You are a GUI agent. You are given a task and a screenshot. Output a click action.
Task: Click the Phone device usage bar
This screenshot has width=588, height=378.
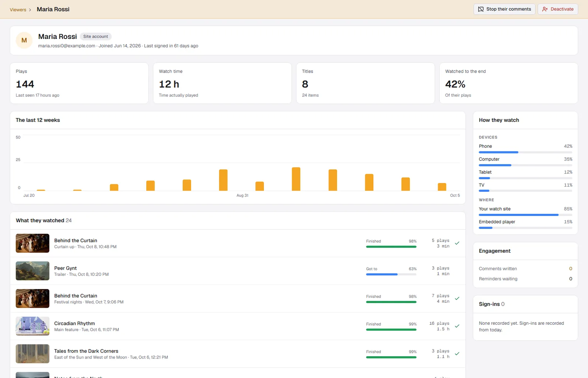point(526,152)
